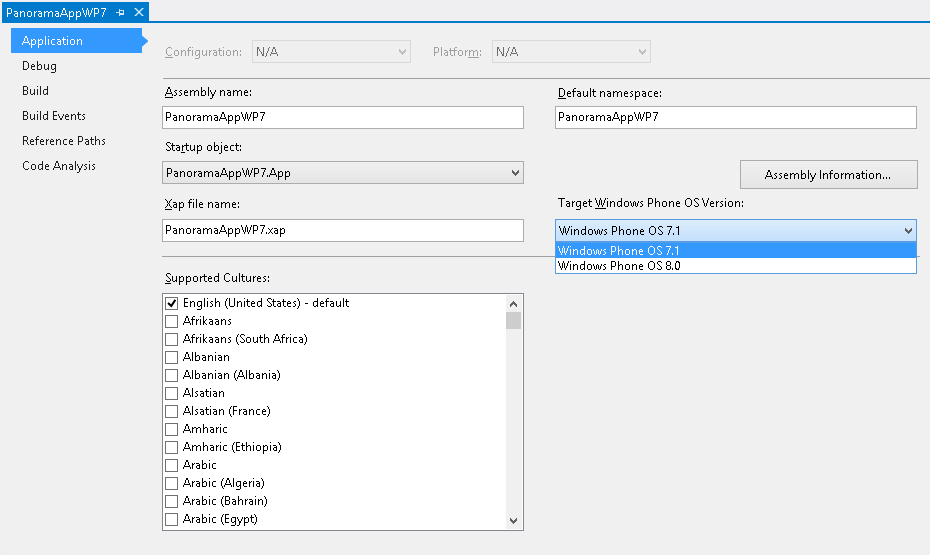The image size is (930, 555).
Task: Uncheck English (United States) default culture
Action: tap(172, 303)
